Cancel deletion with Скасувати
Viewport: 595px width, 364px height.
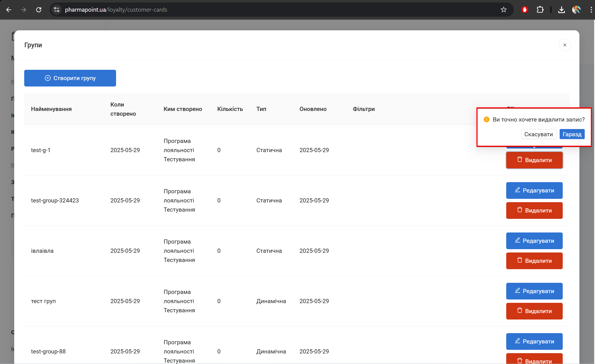539,134
